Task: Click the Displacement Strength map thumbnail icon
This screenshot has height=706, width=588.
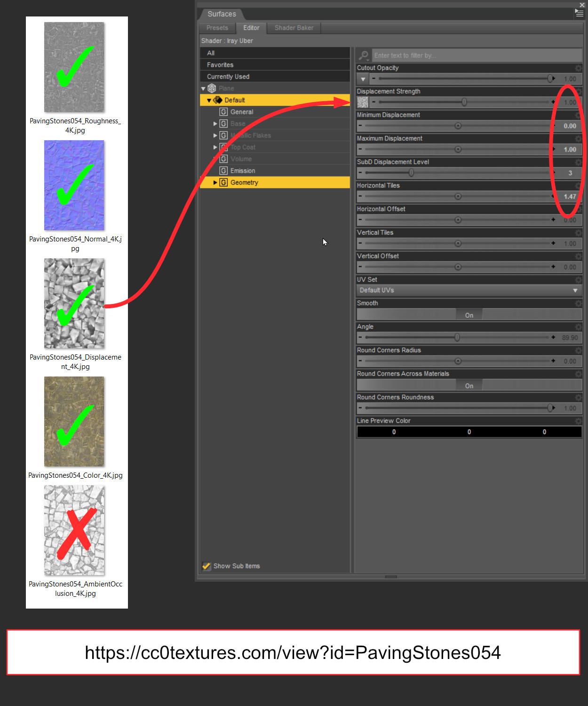Action: (x=363, y=102)
